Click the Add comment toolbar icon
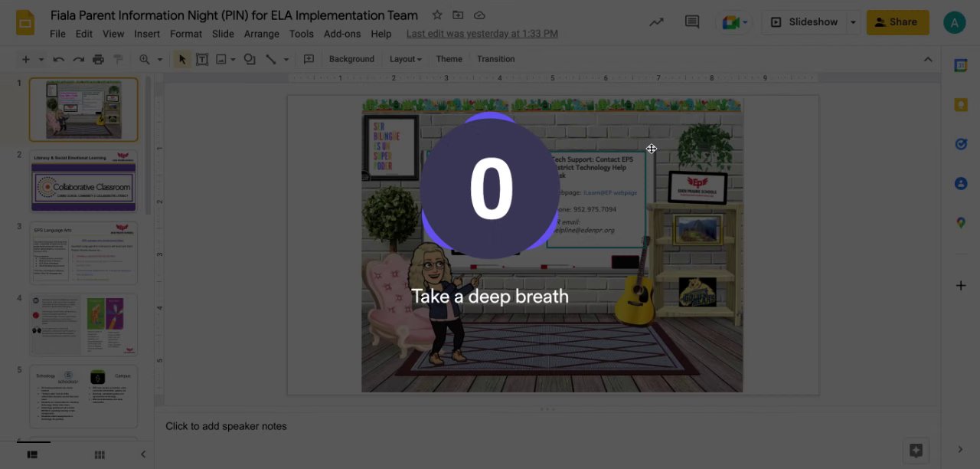 click(309, 59)
